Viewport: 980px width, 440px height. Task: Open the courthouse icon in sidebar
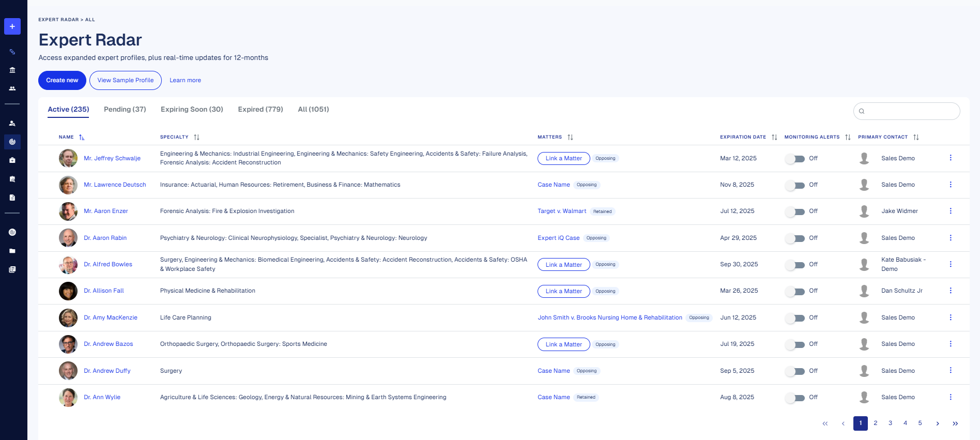click(12, 70)
